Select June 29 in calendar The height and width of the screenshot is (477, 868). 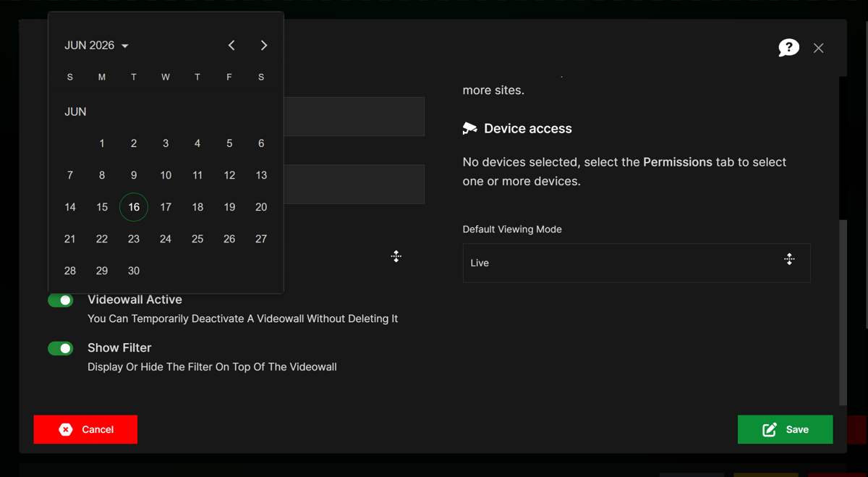(x=102, y=271)
